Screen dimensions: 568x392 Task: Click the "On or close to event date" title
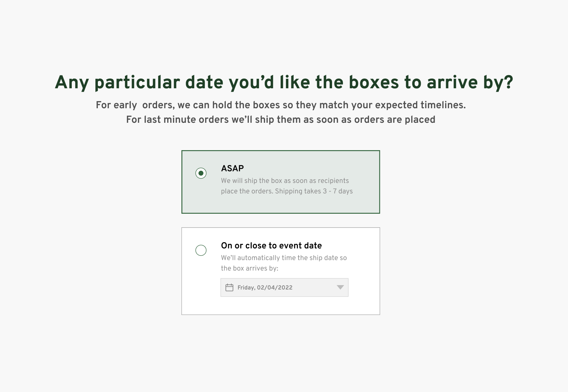[271, 246]
